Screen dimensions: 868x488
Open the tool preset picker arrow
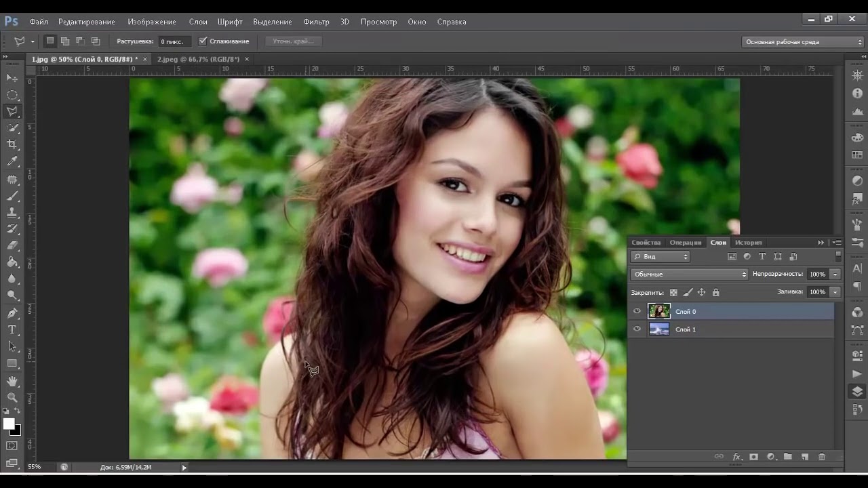[x=33, y=41]
